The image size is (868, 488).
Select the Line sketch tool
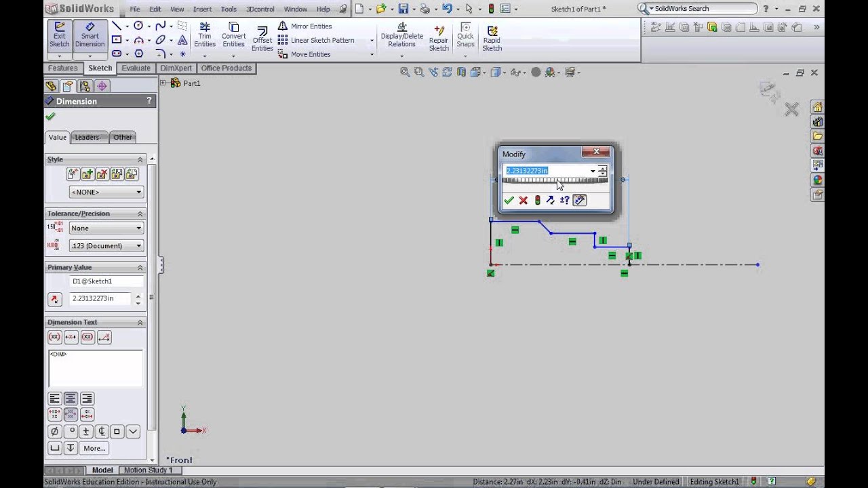point(117,26)
